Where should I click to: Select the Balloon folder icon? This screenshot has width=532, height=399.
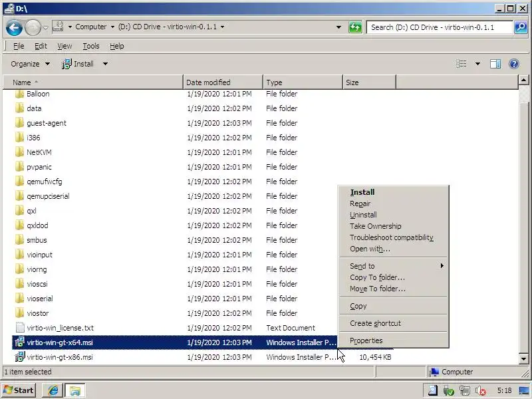click(20, 94)
